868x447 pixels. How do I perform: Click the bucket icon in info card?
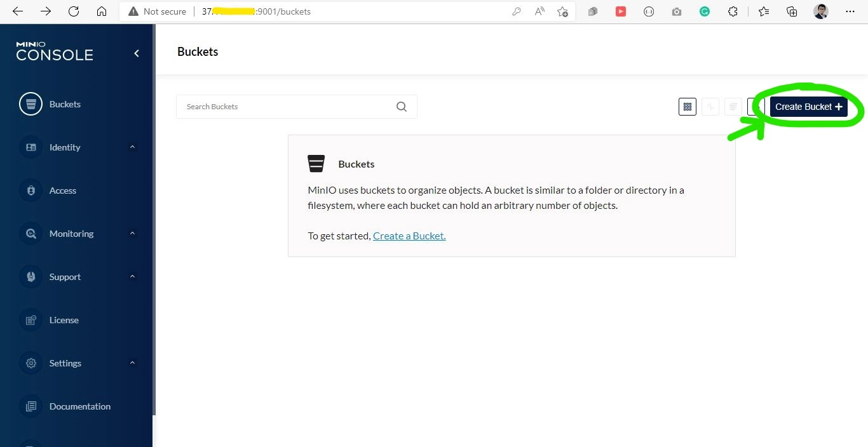pyautogui.click(x=316, y=164)
